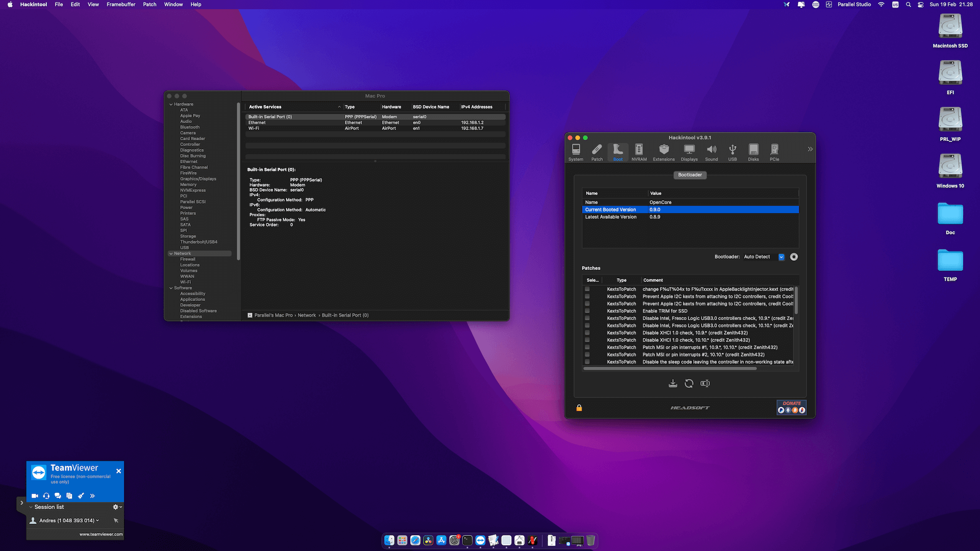
Task: Check Patch MSI or pin interrupts #2 checkbox
Action: point(587,355)
